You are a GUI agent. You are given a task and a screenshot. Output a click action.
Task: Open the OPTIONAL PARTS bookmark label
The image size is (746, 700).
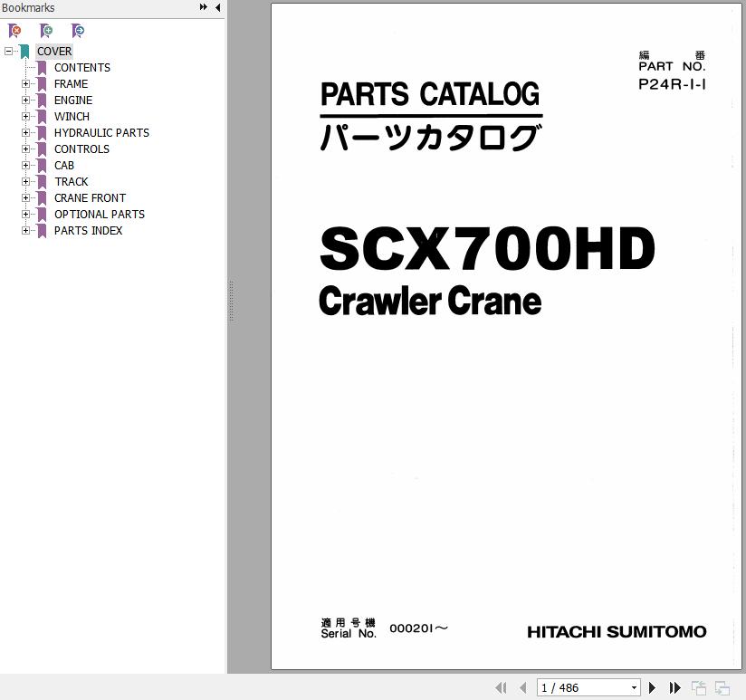coord(100,214)
